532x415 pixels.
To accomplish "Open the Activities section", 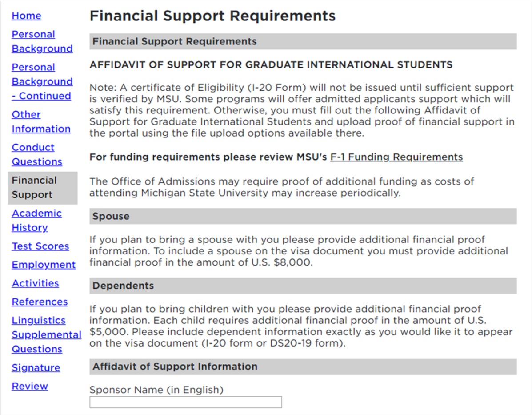I will click(x=35, y=283).
